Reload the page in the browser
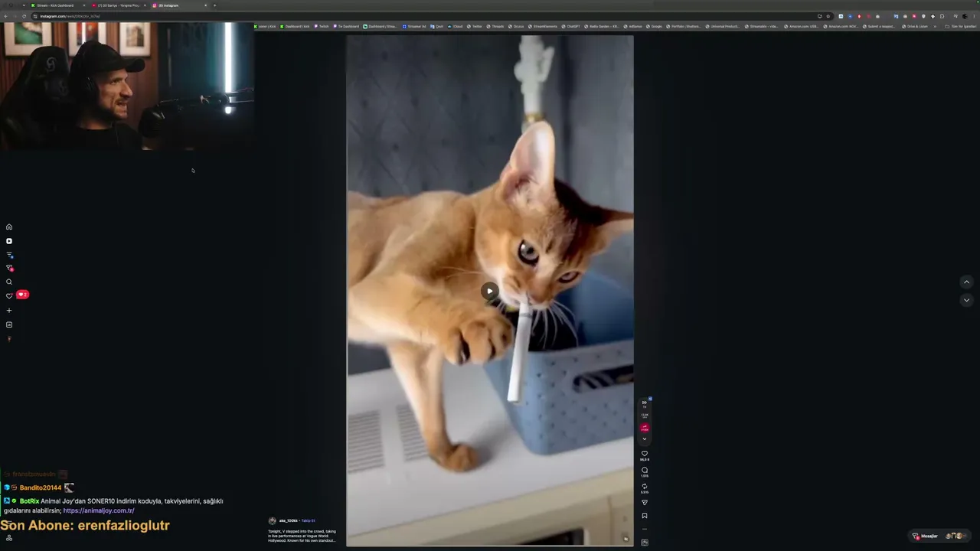980x551 pixels. click(x=24, y=16)
